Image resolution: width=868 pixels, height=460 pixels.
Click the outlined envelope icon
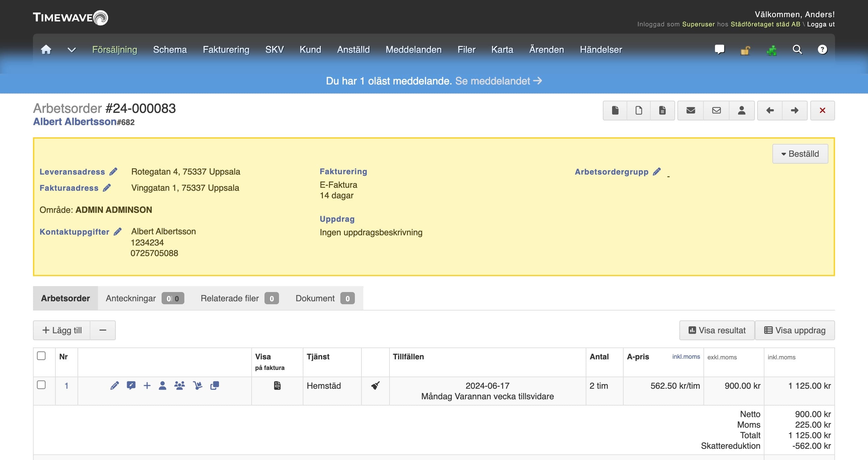pyautogui.click(x=716, y=110)
